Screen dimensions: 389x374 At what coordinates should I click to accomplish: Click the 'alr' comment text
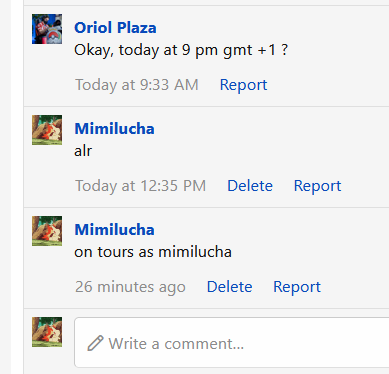point(83,151)
